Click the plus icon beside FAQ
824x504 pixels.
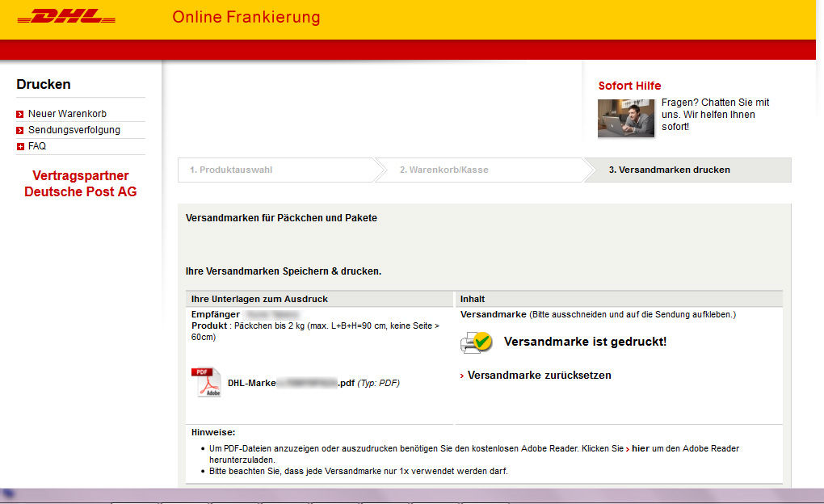click(20, 147)
